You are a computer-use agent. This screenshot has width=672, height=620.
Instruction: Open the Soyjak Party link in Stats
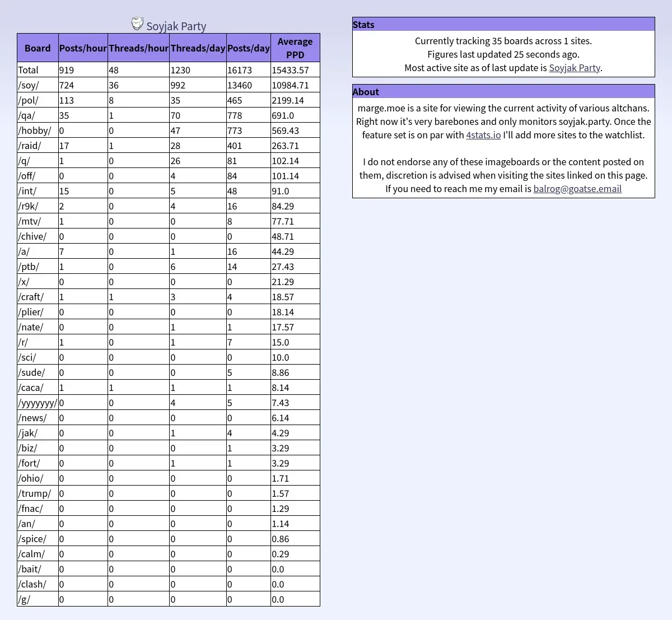575,68
